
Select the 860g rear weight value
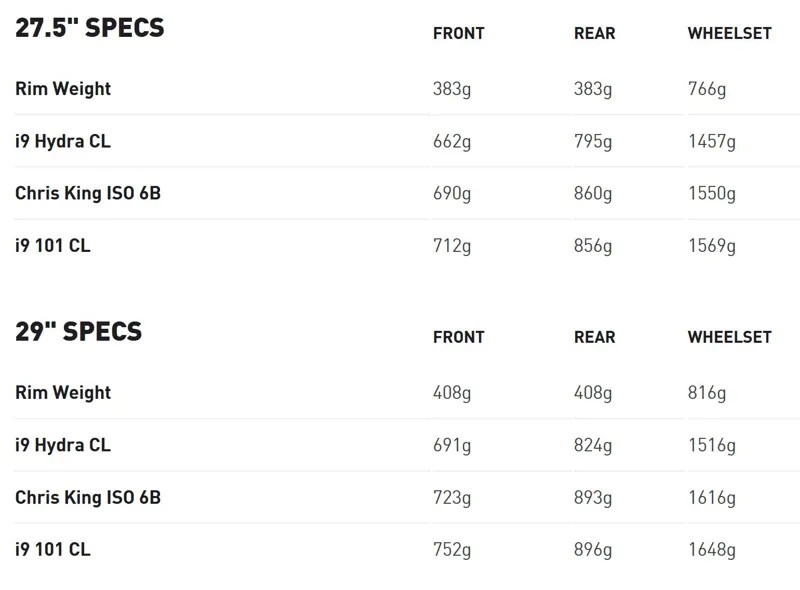[x=593, y=193]
